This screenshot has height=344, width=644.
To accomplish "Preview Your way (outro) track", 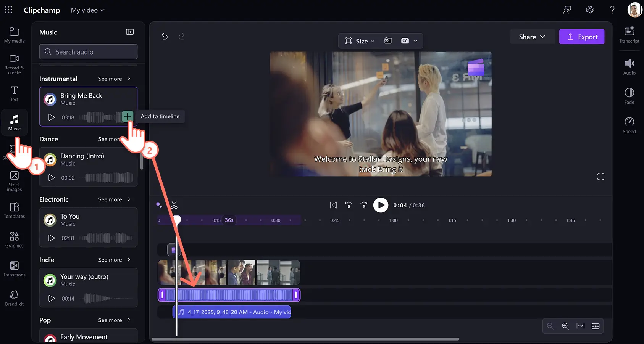I will pos(52,298).
